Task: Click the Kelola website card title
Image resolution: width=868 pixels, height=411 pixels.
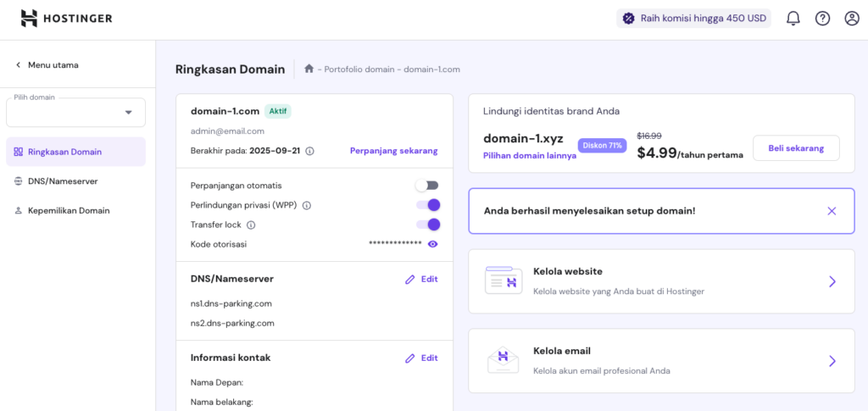Action: click(568, 272)
